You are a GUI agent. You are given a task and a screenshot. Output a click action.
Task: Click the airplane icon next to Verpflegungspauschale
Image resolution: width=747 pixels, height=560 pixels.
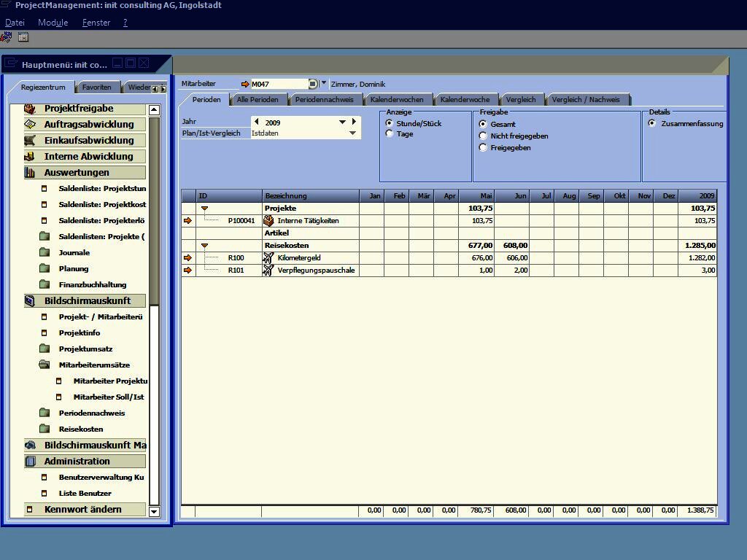pos(268,271)
